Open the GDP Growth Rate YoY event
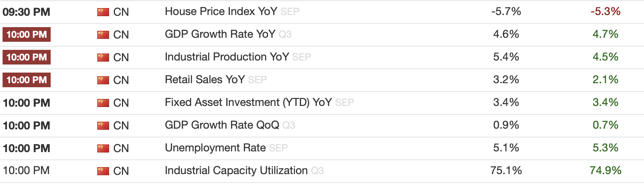This screenshot has width=644, height=184. pyautogui.click(x=220, y=34)
